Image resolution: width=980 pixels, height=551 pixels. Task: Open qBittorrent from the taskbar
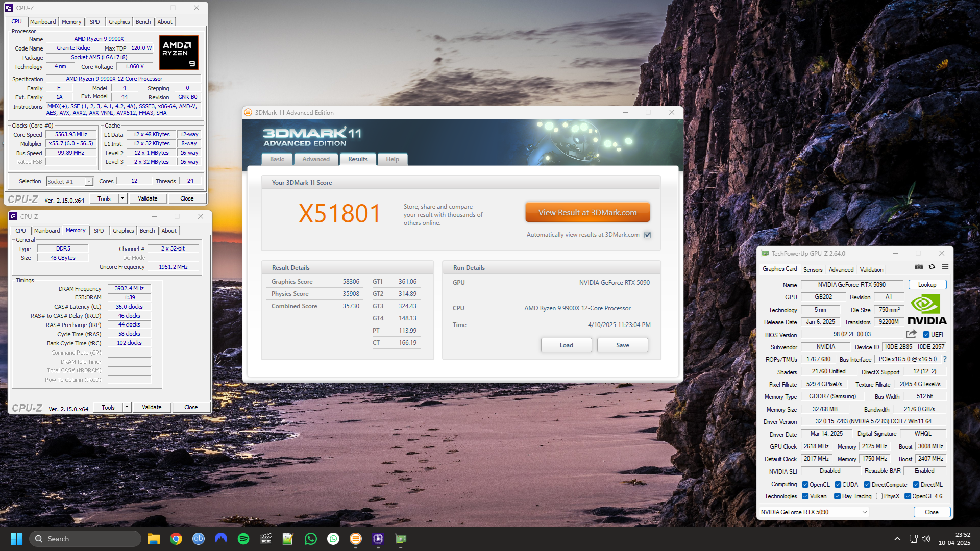199,539
